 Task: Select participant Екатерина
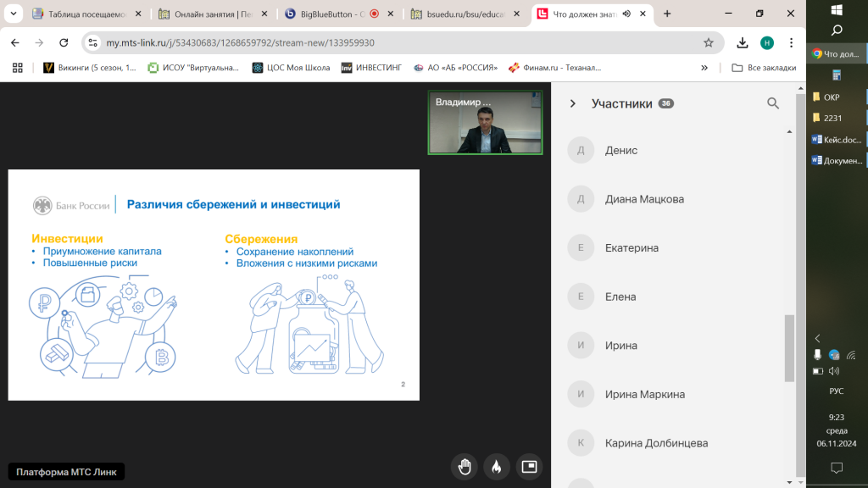click(x=632, y=248)
